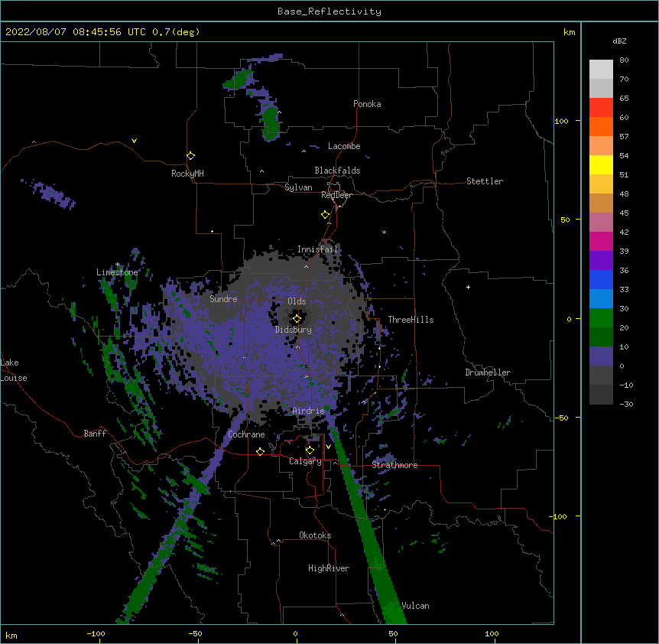Click the Innisfail city label
Image resolution: width=659 pixels, height=644 pixels.
click(318, 249)
